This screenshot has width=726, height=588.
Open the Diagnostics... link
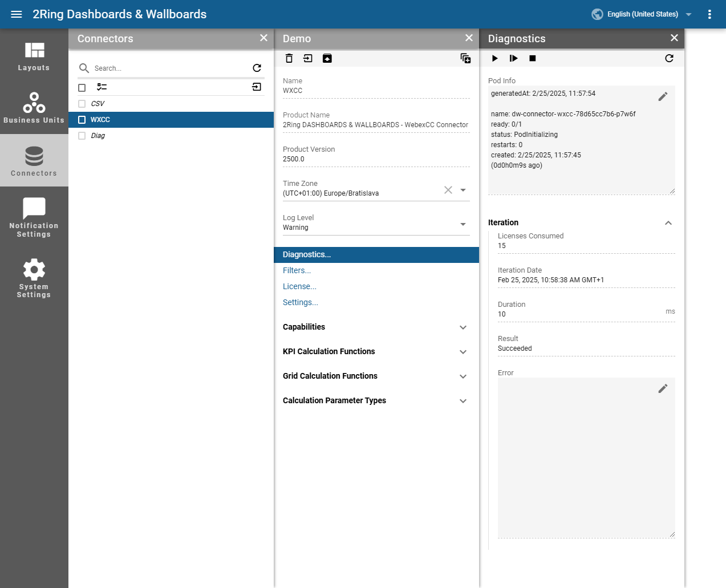click(x=307, y=255)
